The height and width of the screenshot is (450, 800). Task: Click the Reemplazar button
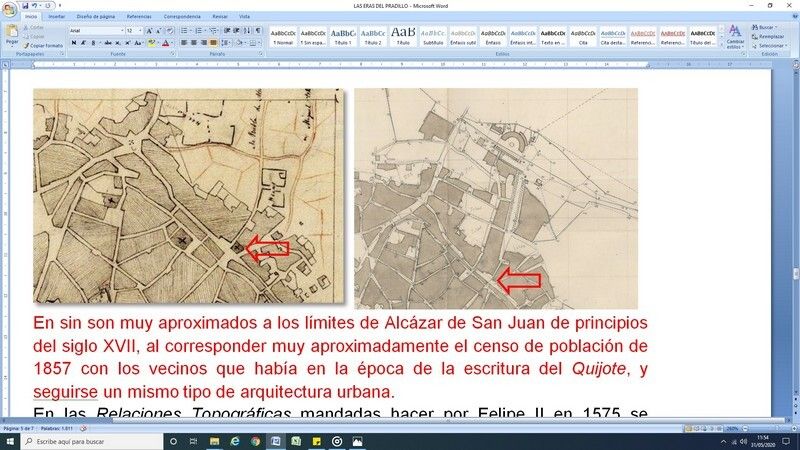(x=770, y=36)
